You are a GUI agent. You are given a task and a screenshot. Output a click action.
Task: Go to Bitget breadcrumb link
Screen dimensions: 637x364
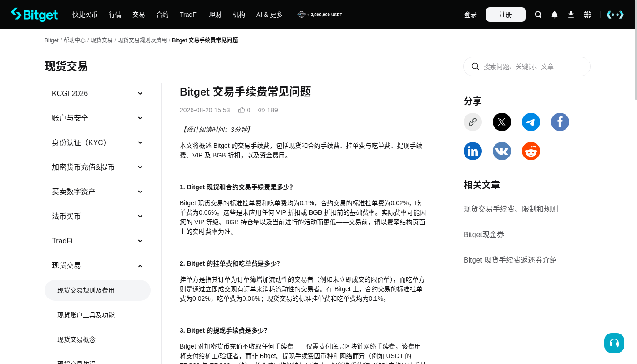(51, 40)
